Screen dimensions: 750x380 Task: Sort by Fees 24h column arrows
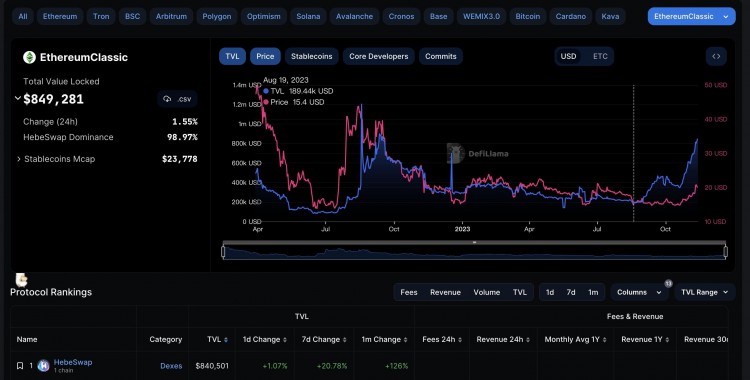pyautogui.click(x=460, y=340)
